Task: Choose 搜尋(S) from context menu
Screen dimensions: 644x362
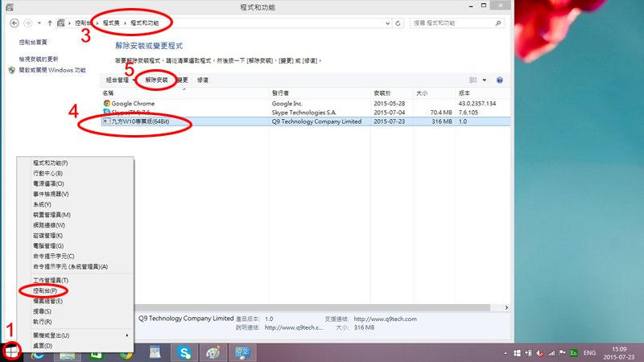Action: coord(42,311)
